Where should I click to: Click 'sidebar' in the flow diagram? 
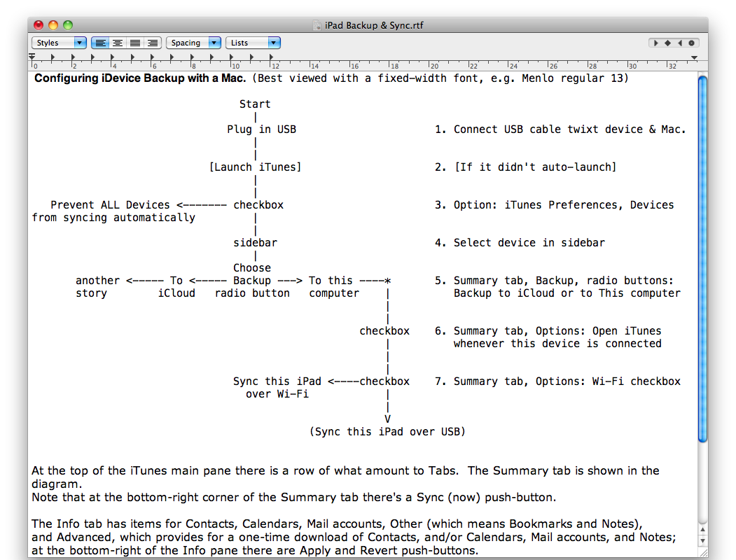point(255,243)
